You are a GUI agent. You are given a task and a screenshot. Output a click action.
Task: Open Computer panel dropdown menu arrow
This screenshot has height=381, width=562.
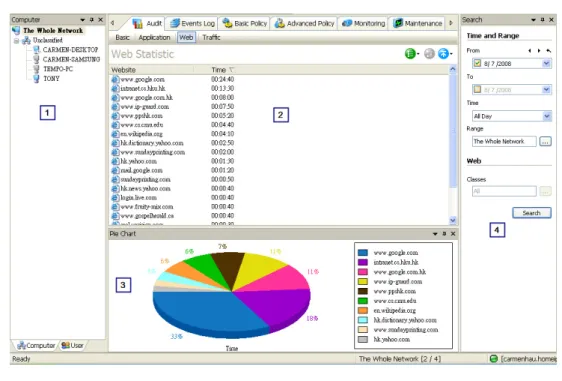click(82, 20)
